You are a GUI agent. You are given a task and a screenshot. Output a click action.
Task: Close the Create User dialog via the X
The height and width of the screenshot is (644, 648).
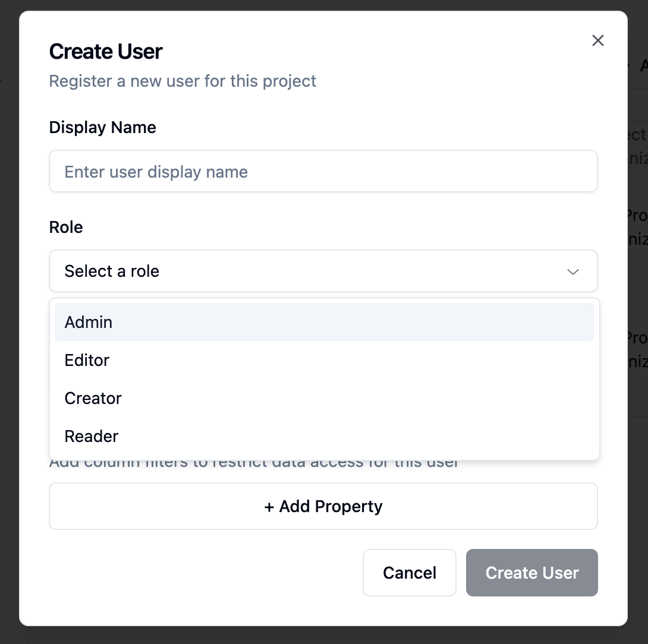point(597,40)
